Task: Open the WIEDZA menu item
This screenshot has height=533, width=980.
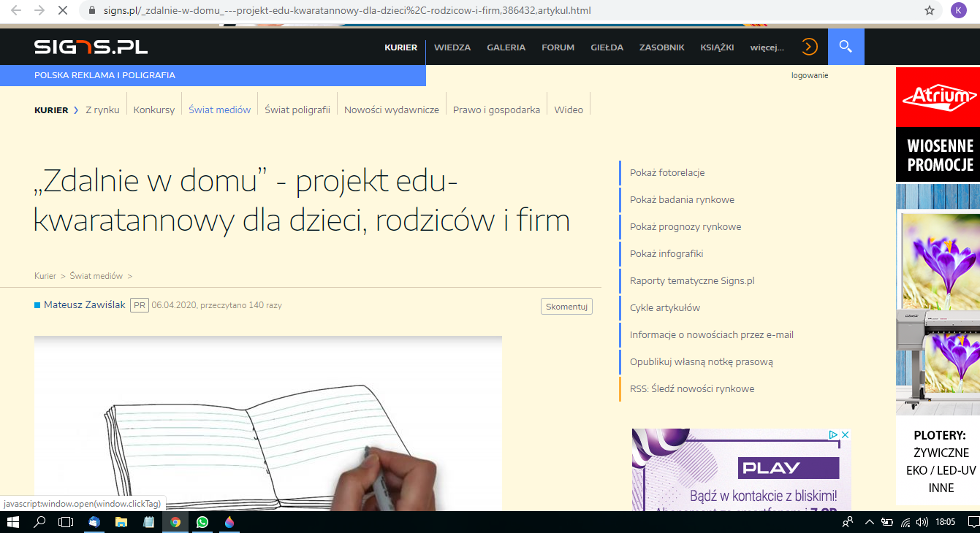Action: pyautogui.click(x=452, y=47)
